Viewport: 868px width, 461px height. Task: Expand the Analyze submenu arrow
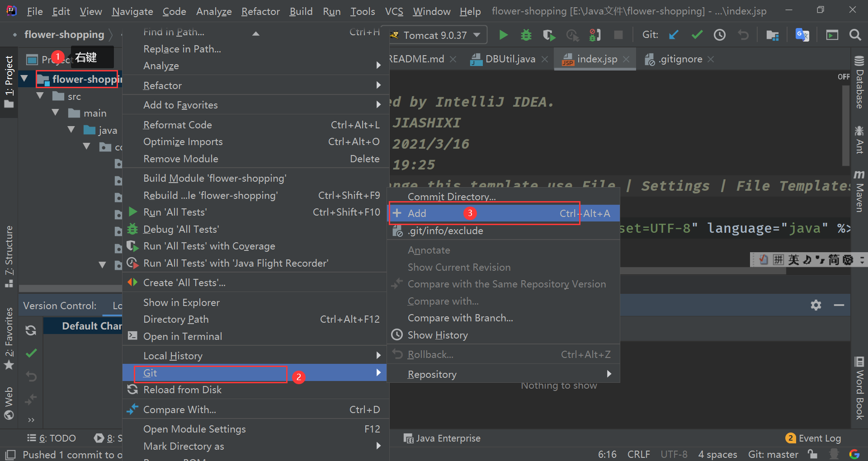click(378, 66)
